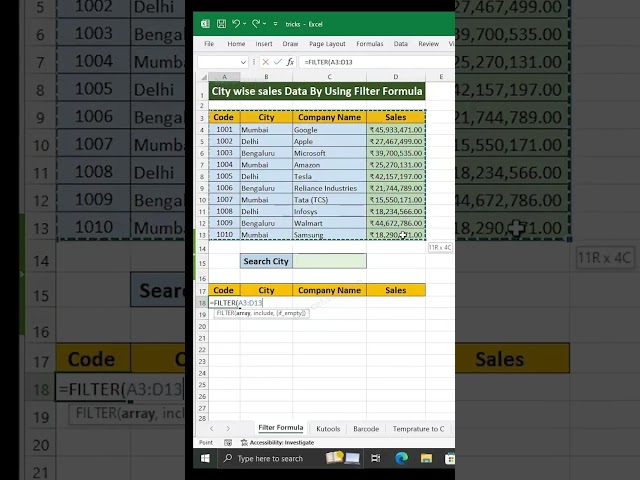Select column D header
Viewport: 640px width, 480px height.
pyautogui.click(x=396, y=77)
